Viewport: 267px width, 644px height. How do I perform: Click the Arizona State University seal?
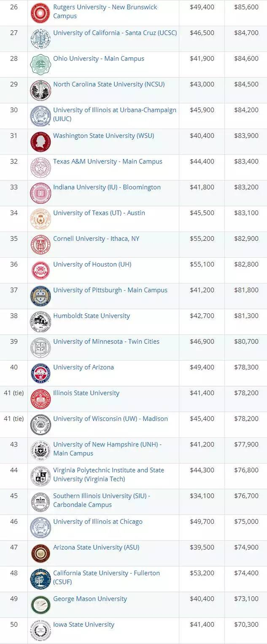40,553
